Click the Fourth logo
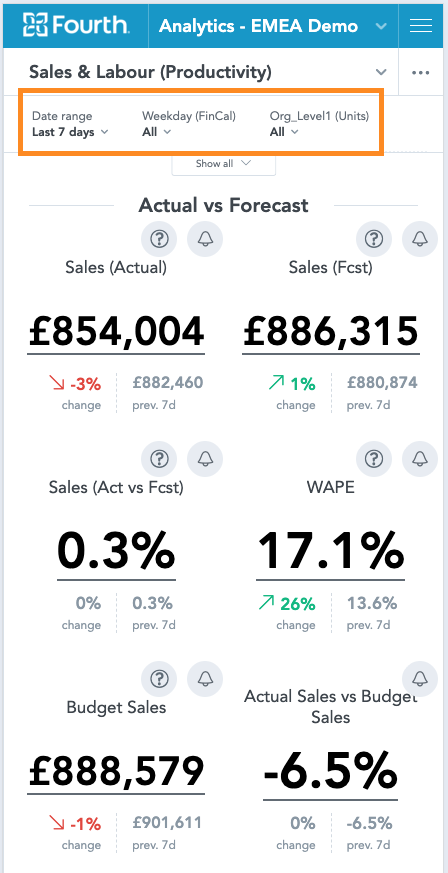Viewport: 448px width, 873px height. pyautogui.click(x=76, y=25)
